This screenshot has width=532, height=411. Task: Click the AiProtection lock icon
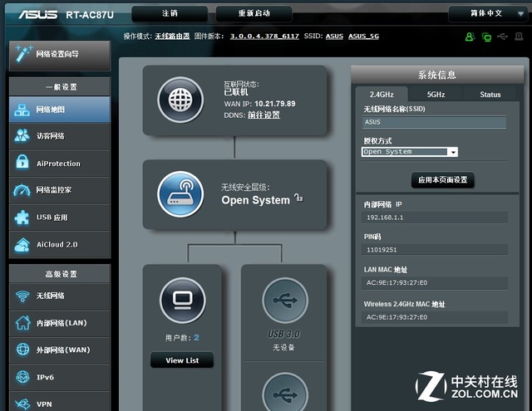tap(22, 162)
